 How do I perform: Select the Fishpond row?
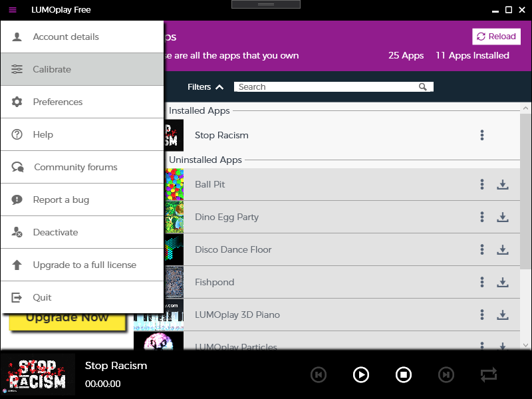pyautogui.click(x=342, y=282)
